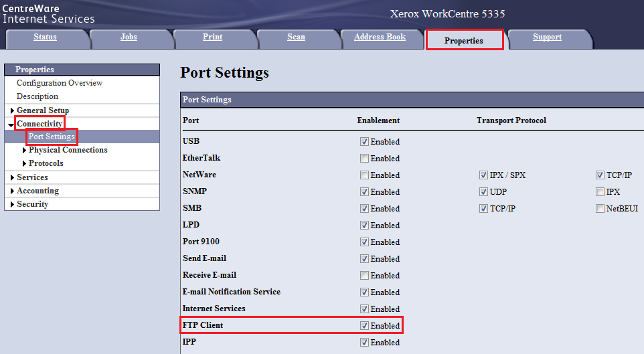The height and width of the screenshot is (354, 644).
Task: Click the Description sidebar link
Action: coord(37,96)
